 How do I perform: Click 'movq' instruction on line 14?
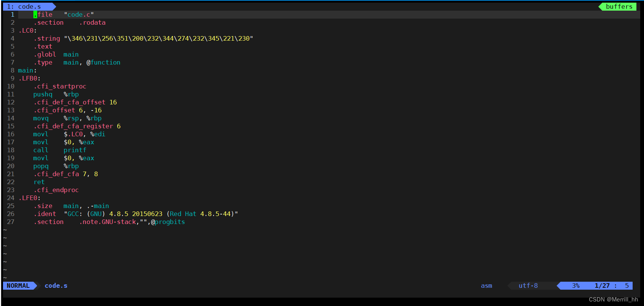[41, 118]
